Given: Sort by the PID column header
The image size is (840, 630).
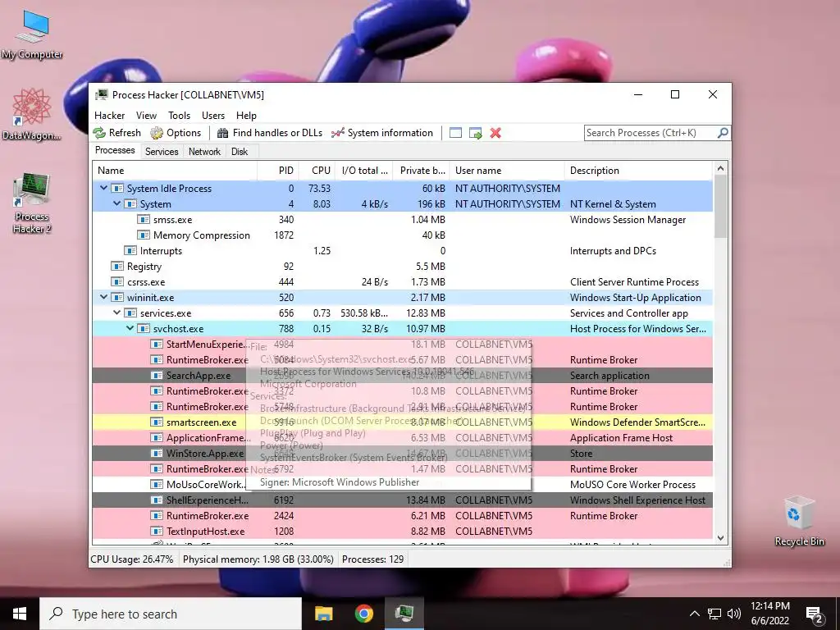Looking at the screenshot, I should click(x=278, y=171).
